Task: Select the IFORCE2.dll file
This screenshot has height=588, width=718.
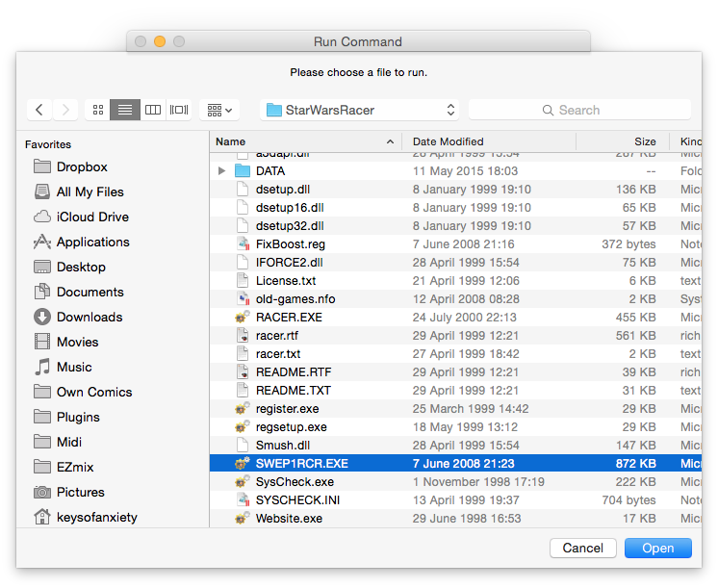Action: (455, 263)
